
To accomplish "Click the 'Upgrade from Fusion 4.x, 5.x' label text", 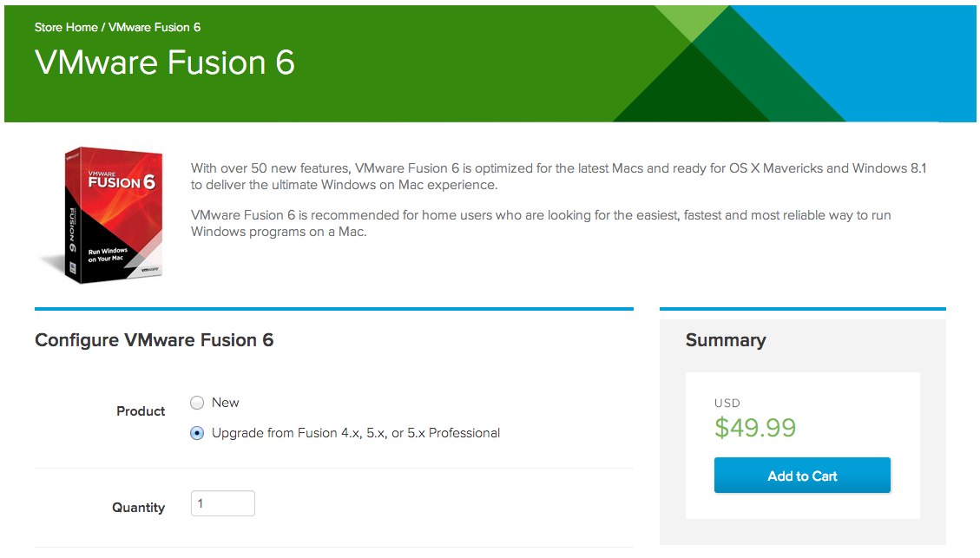I will (x=356, y=433).
